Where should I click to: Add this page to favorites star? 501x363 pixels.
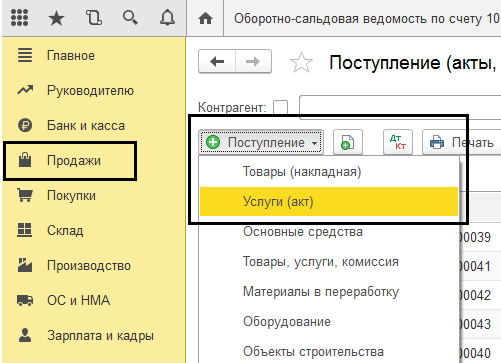point(301,62)
